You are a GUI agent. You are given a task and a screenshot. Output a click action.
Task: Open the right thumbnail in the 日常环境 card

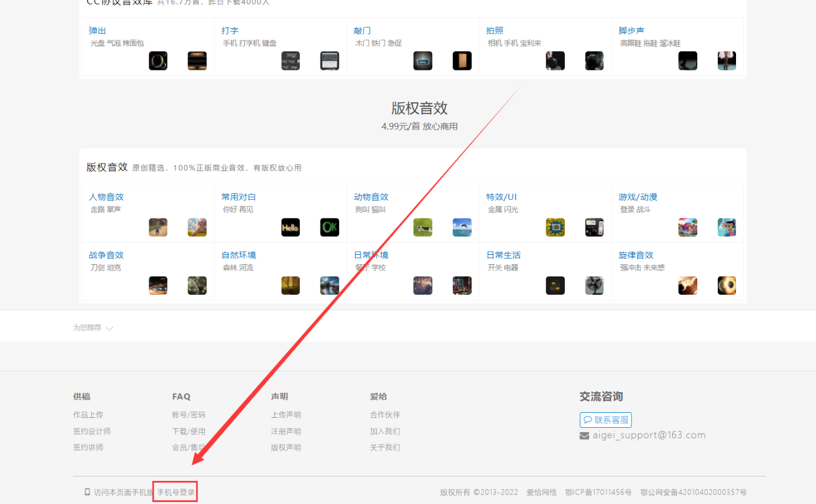click(x=462, y=285)
